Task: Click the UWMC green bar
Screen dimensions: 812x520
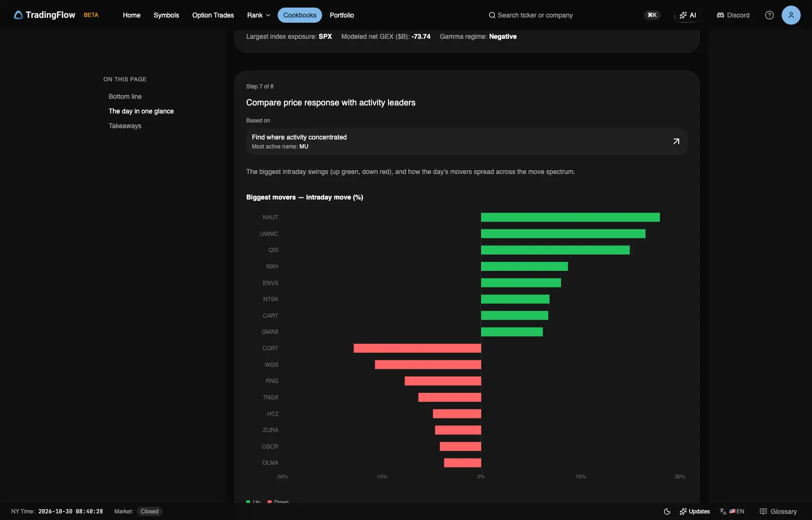Action: 563,234
